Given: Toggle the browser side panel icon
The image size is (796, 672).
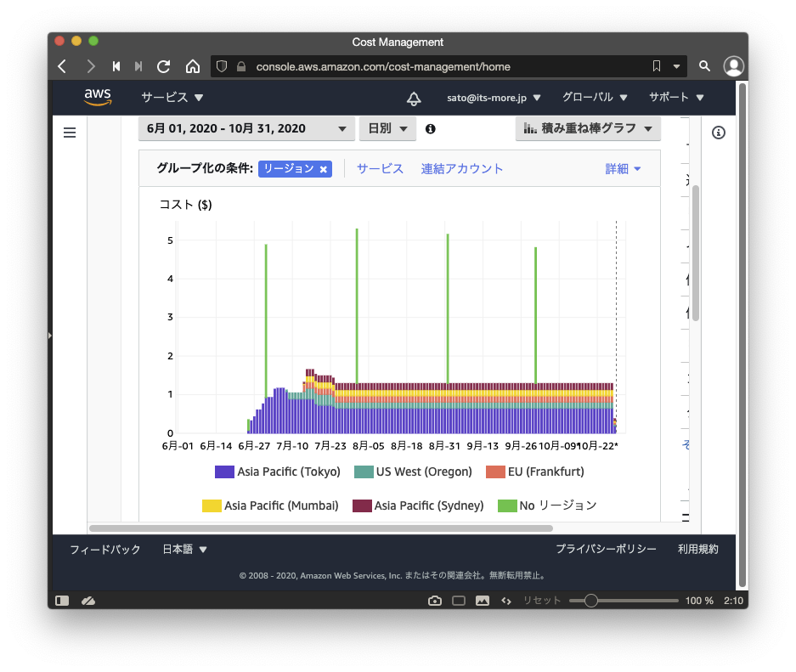Looking at the screenshot, I should tap(62, 601).
